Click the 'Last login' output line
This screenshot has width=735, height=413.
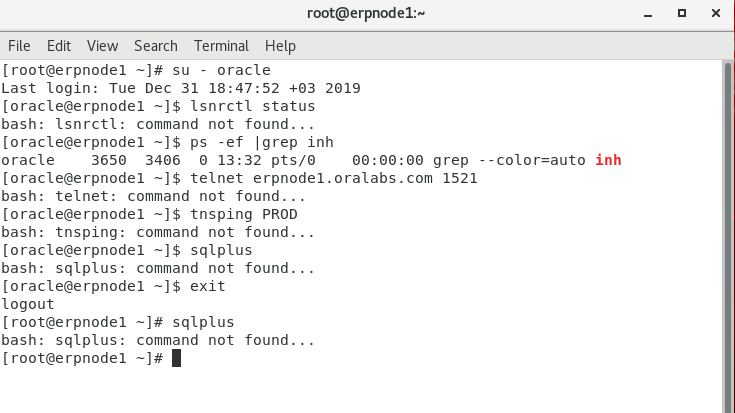(x=180, y=88)
